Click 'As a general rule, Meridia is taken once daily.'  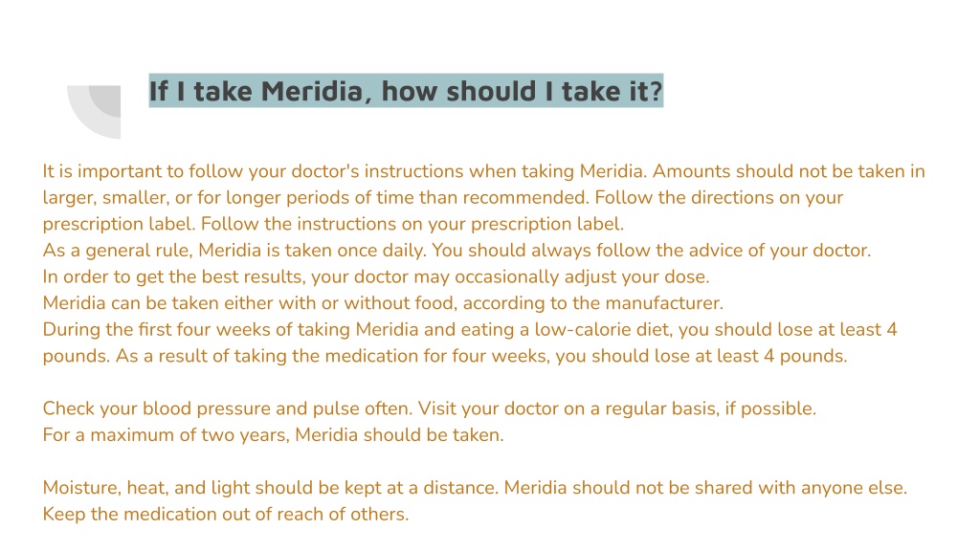(234, 251)
